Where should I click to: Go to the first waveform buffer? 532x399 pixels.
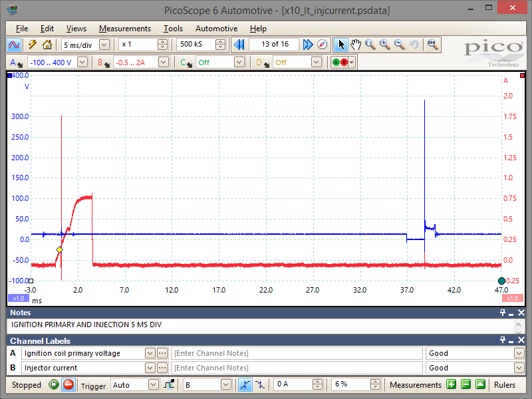tap(239, 45)
